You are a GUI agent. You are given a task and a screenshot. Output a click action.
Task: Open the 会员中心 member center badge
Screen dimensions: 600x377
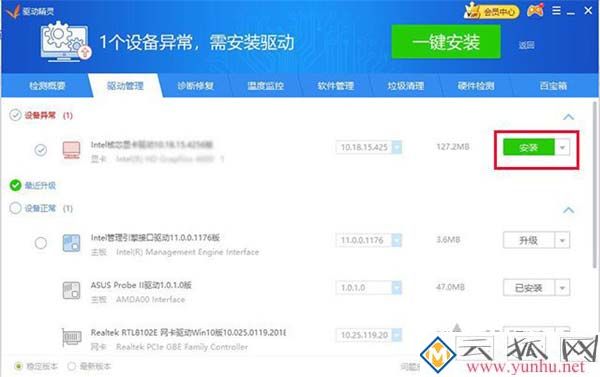[x=492, y=11]
